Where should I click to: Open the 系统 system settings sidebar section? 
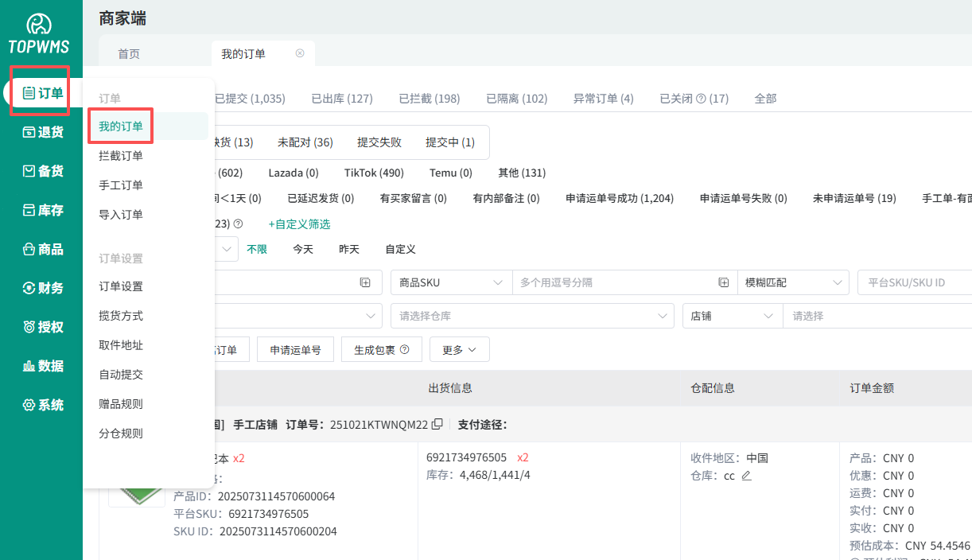tap(42, 405)
